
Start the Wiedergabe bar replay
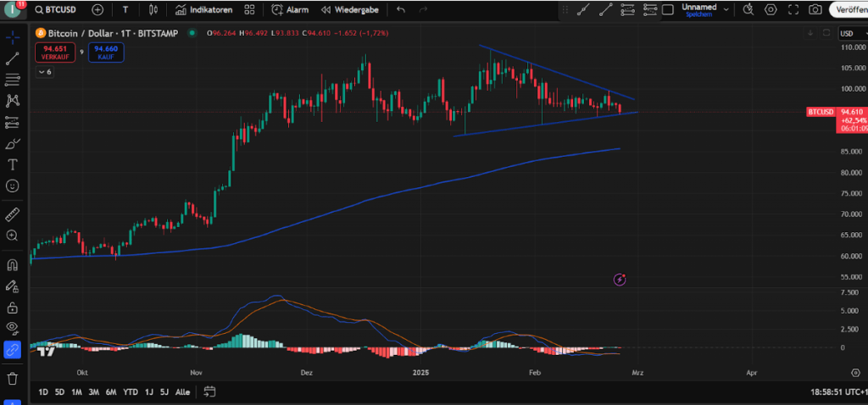(349, 9)
